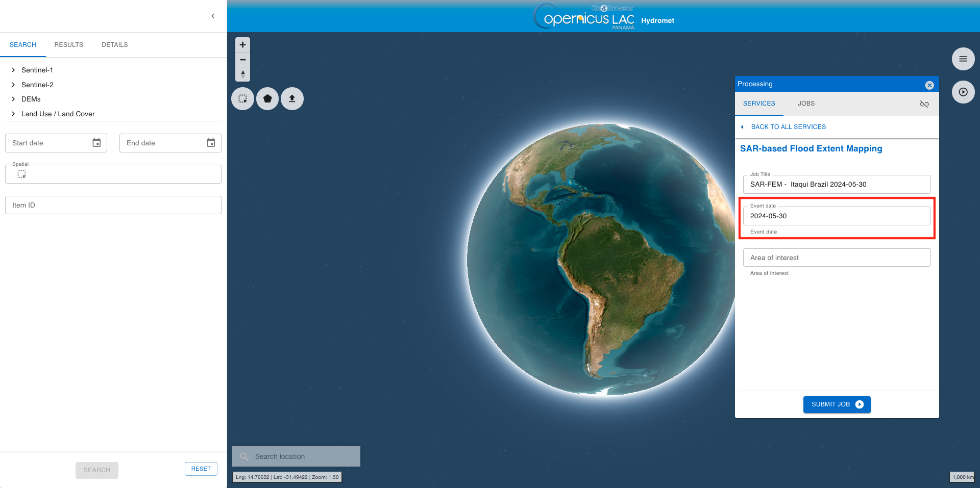Open the hamburger menu on the right
The width and height of the screenshot is (980, 488).
(x=963, y=59)
